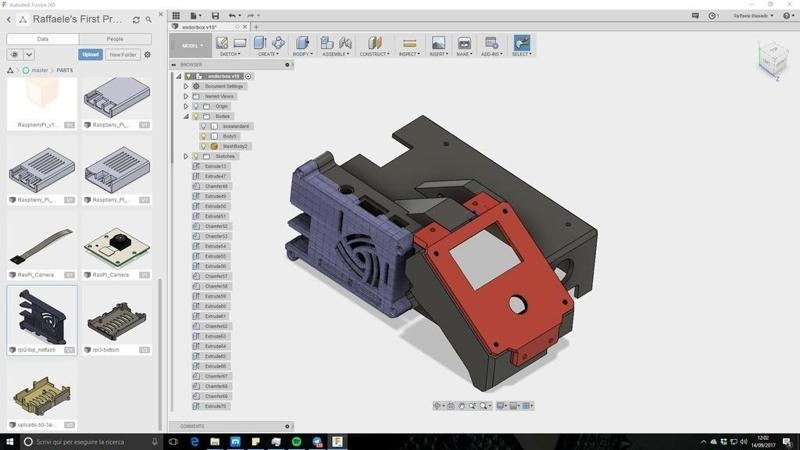Open the MODEL workspace dropdown

190,45
